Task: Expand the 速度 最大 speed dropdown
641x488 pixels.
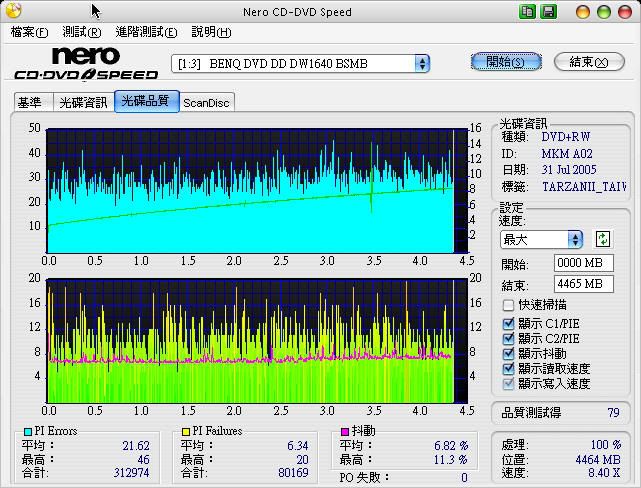Action: coord(541,240)
